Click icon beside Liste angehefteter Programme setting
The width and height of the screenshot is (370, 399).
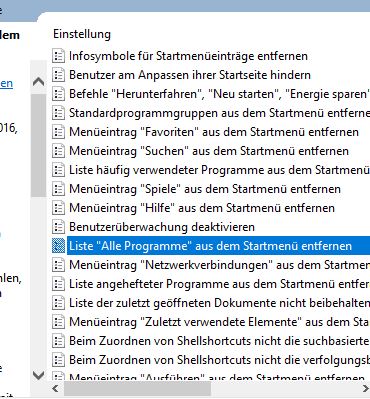pos(58,284)
